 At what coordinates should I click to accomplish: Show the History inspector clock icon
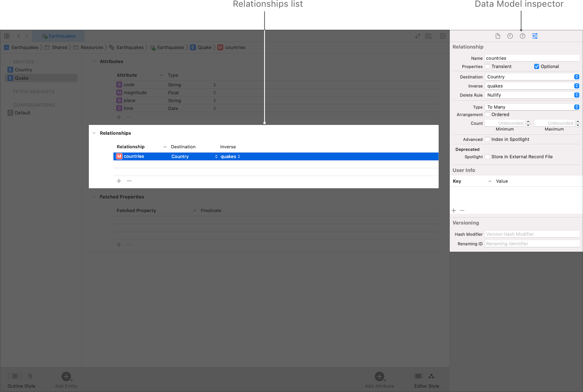(x=510, y=36)
